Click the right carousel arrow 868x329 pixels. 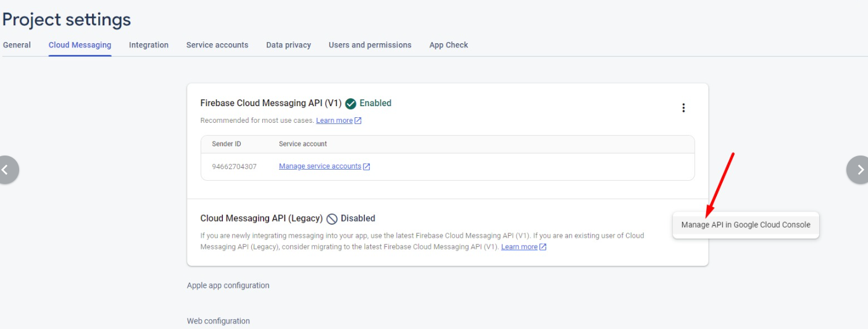pos(858,170)
